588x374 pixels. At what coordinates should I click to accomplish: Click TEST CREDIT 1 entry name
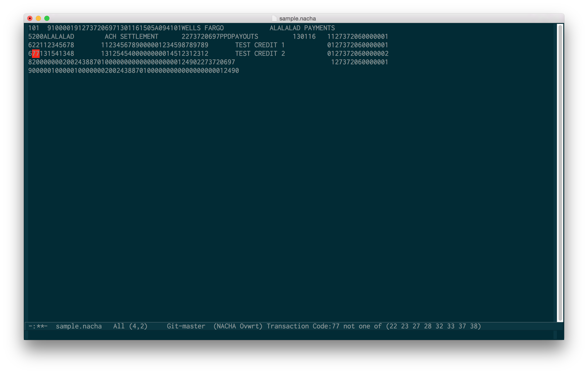[260, 45]
